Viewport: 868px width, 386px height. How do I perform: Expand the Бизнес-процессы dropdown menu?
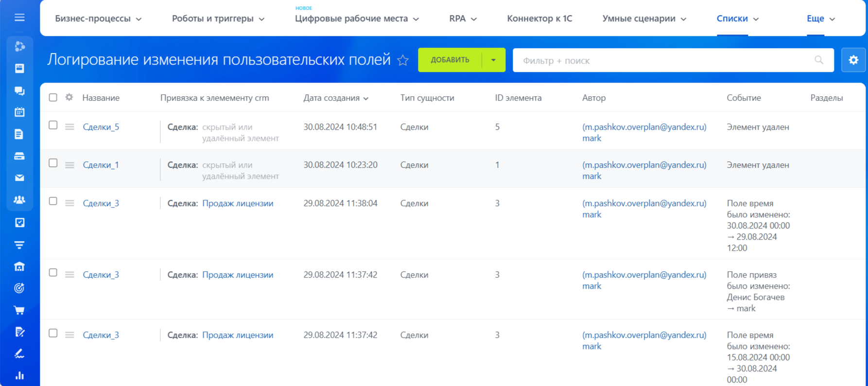(98, 18)
